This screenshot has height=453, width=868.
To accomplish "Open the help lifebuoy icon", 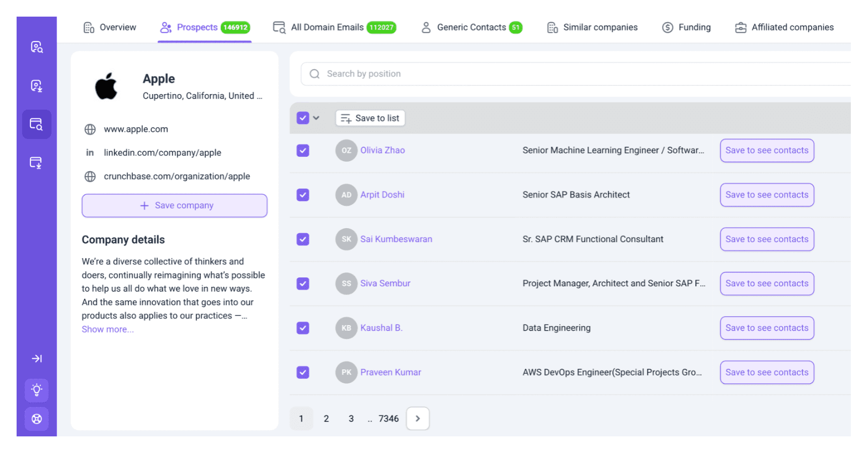I will 37,419.
